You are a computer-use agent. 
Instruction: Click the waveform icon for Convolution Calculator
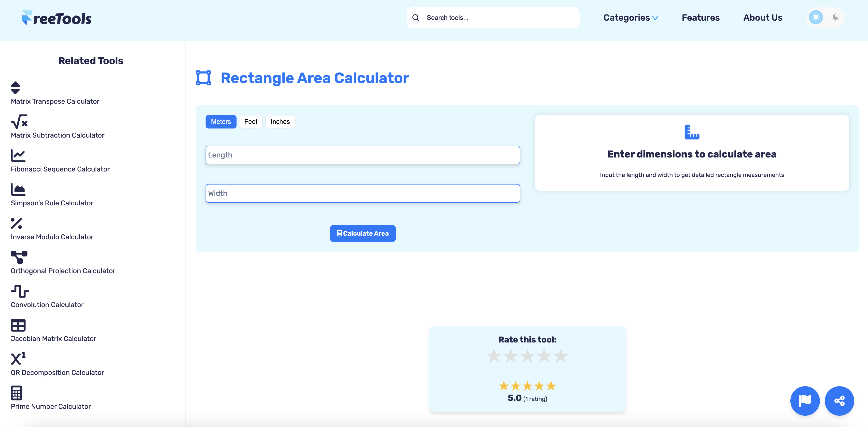(x=20, y=291)
